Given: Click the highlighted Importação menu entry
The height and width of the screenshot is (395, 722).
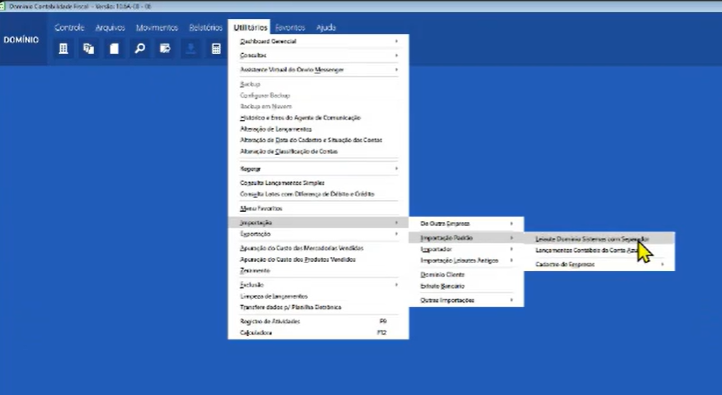Looking at the screenshot, I should tap(318, 222).
